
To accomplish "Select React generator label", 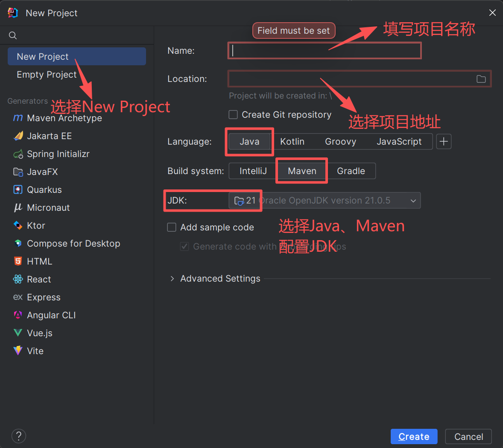I will tap(39, 279).
